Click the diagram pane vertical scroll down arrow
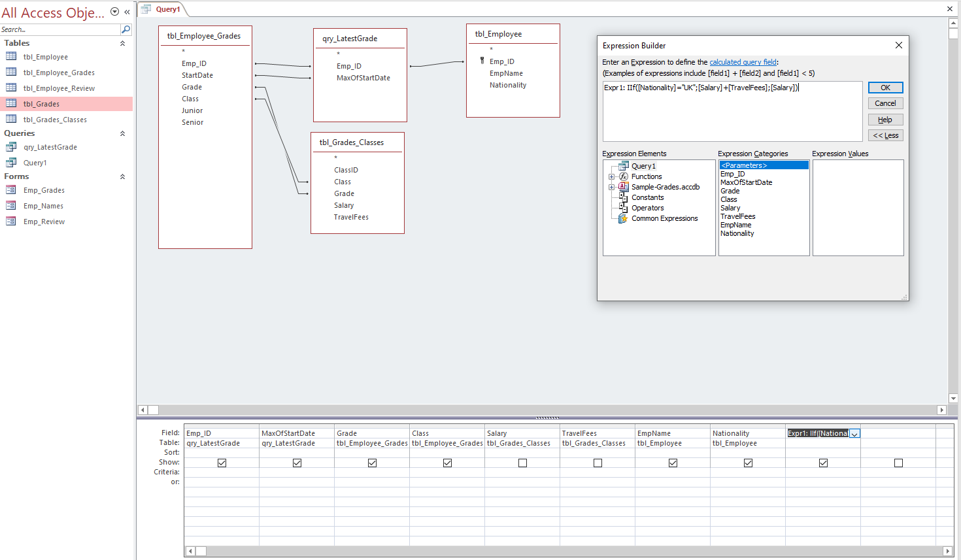The width and height of the screenshot is (961, 560). (953, 398)
